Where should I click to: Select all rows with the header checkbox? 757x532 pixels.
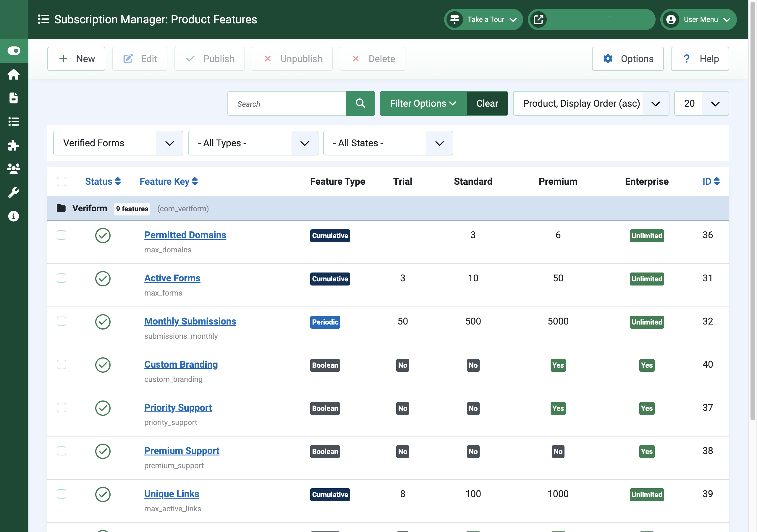[x=61, y=181]
